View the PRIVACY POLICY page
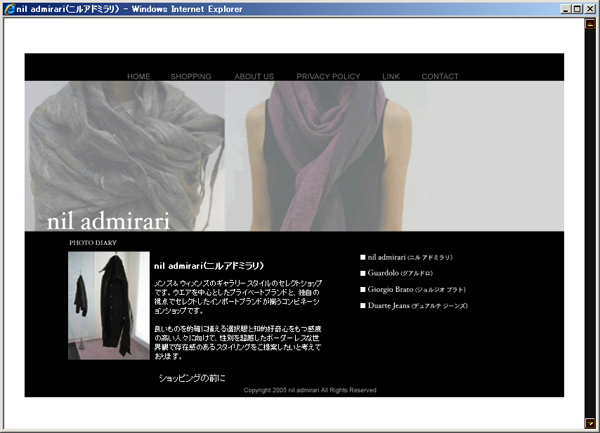This screenshot has height=433, width=600. pyautogui.click(x=328, y=76)
